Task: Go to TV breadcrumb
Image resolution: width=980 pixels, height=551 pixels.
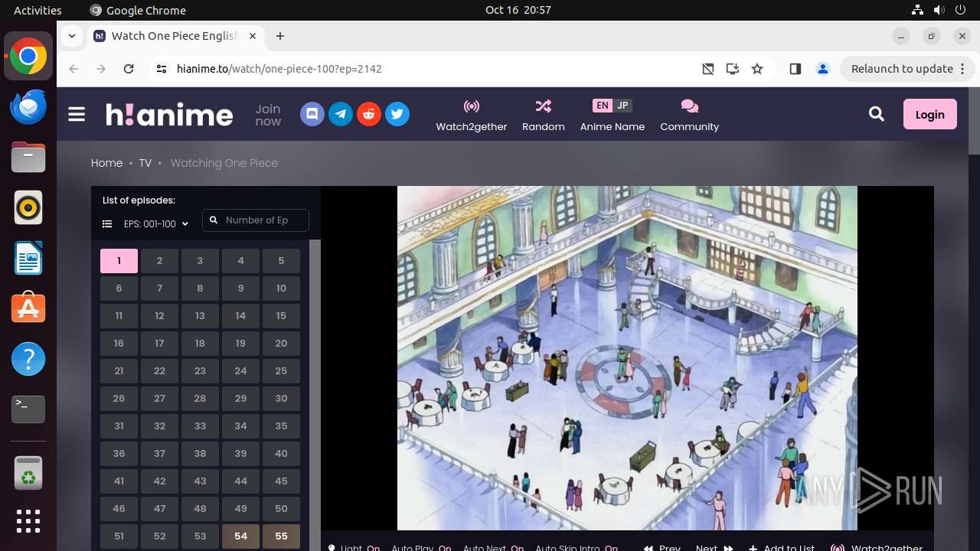Action: tap(145, 163)
